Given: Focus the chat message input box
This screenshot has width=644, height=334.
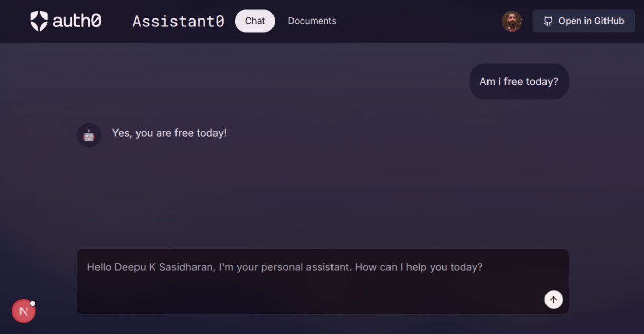Looking at the screenshot, I should coord(323,282).
